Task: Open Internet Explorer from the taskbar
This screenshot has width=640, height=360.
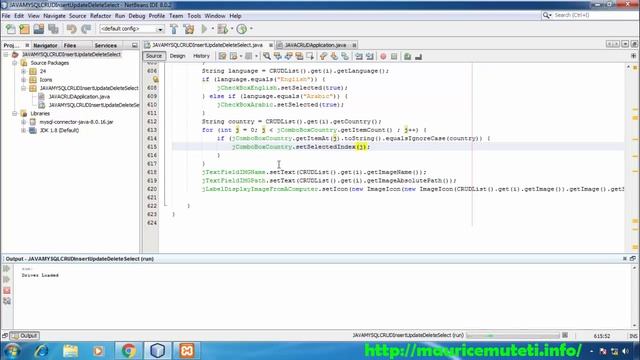Action: click(41, 351)
